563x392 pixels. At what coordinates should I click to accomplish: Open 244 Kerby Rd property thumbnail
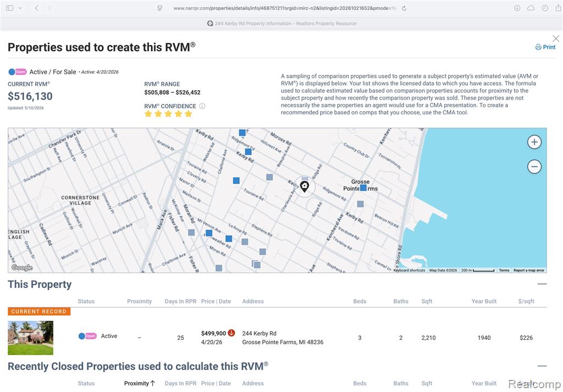(31, 338)
